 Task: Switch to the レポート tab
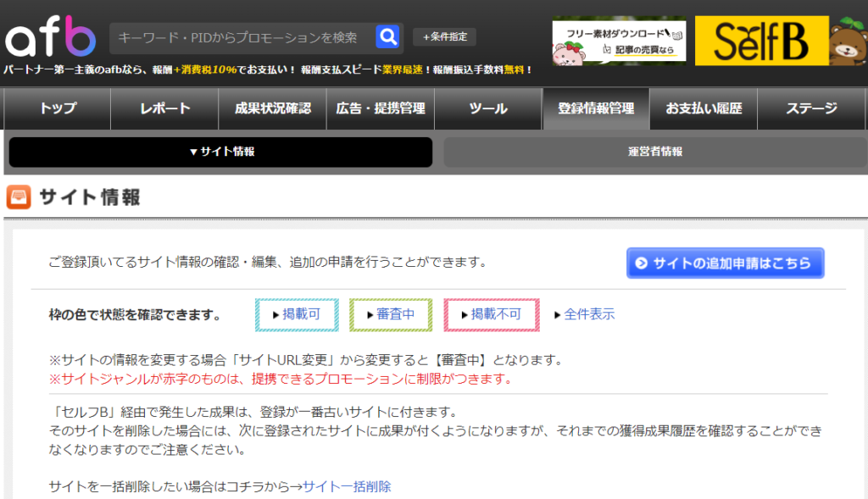(x=164, y=108)
